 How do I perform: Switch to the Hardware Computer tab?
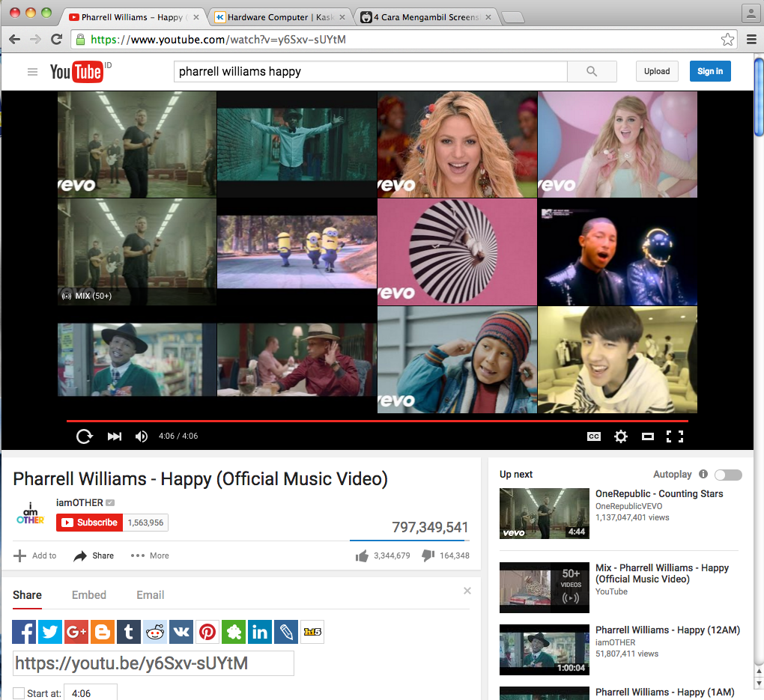coord(279,17)
